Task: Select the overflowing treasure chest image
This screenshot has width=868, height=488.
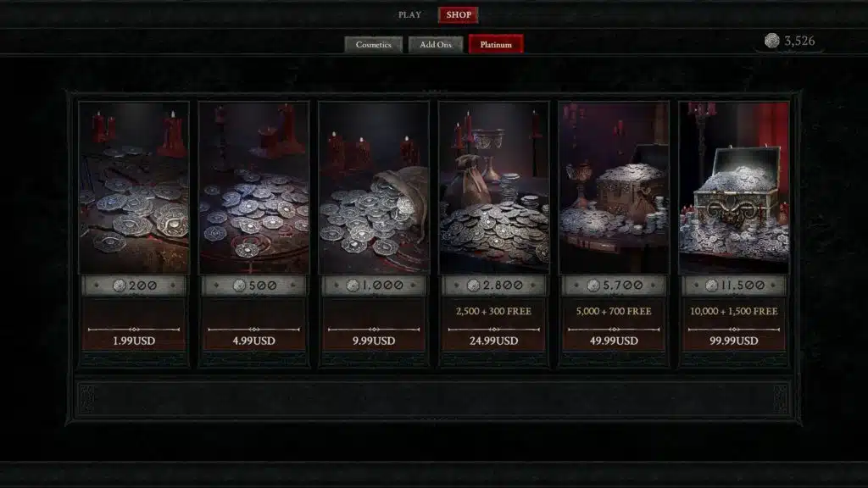Action: coord(734,187)
